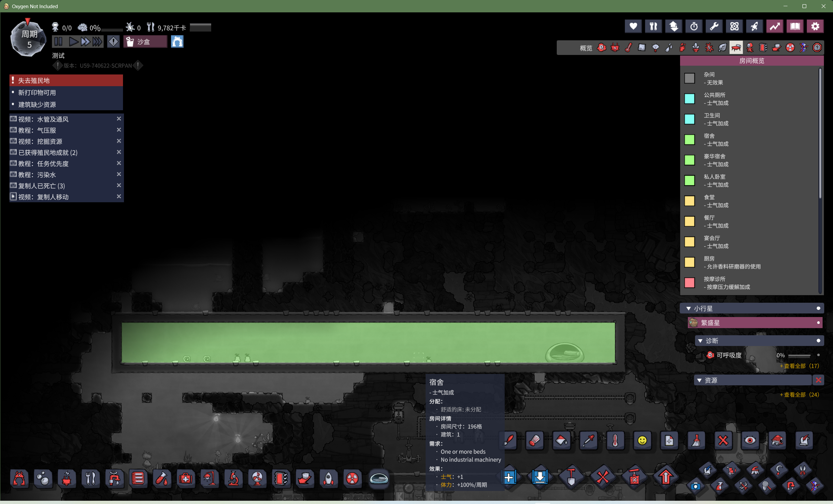The image size is (833, 504).
Task: Toggle the red alert button
Action: (113, 42)
